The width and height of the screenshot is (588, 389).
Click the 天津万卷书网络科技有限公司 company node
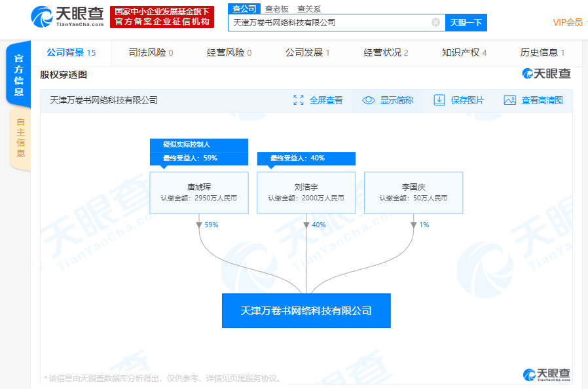click(306, 310)
